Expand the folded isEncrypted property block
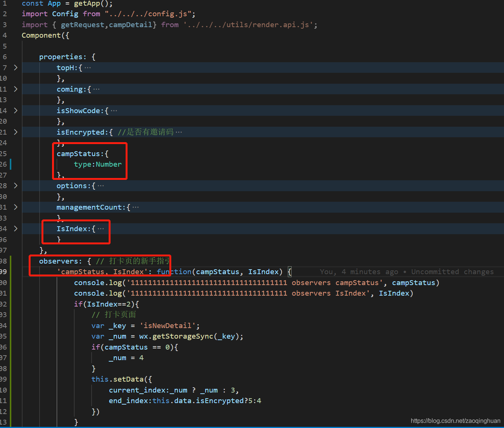Image resolution: width=504 pixels, height=428 pixels. coord(15,132)
